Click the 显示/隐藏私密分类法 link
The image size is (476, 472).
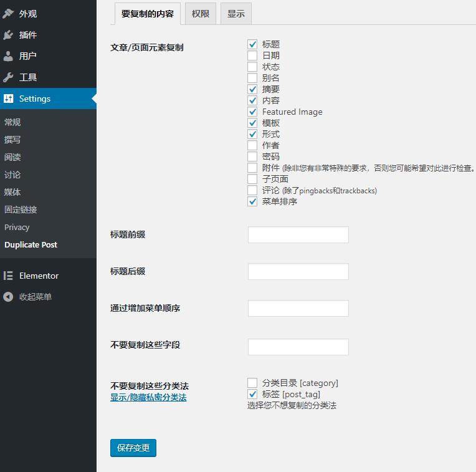(x=148, y=397)
